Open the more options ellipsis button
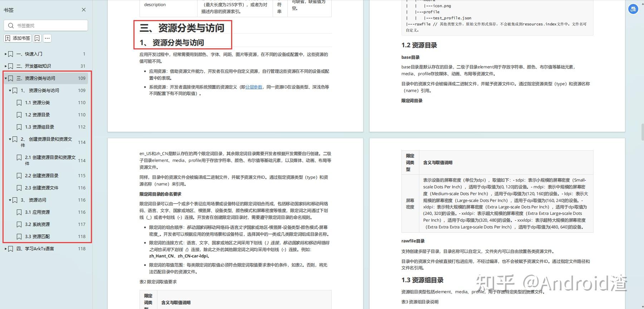 (x=47, y=38)
